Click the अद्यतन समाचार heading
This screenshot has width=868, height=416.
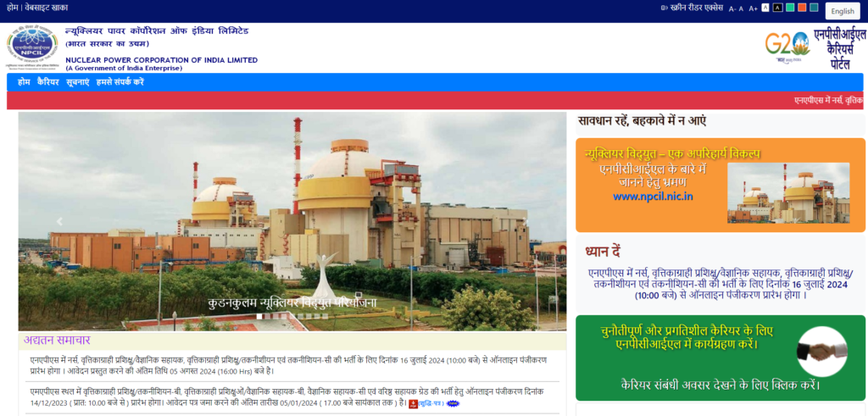tap(57, 341)
